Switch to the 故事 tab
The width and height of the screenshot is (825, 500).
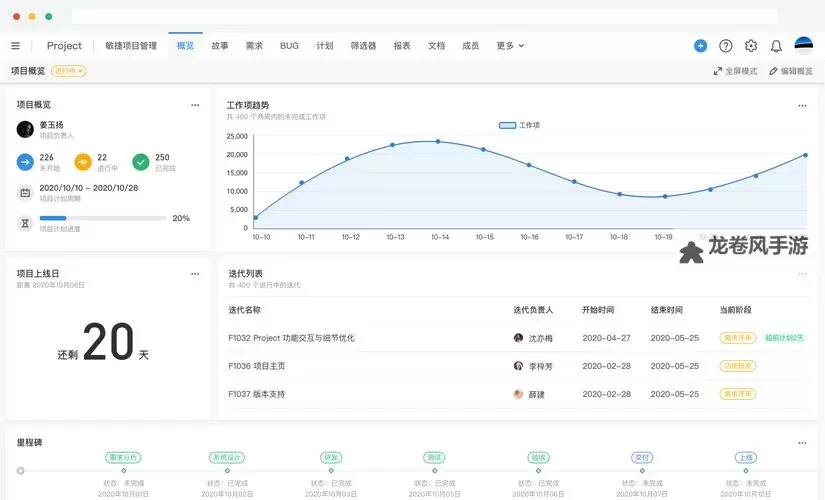point(220,46)
